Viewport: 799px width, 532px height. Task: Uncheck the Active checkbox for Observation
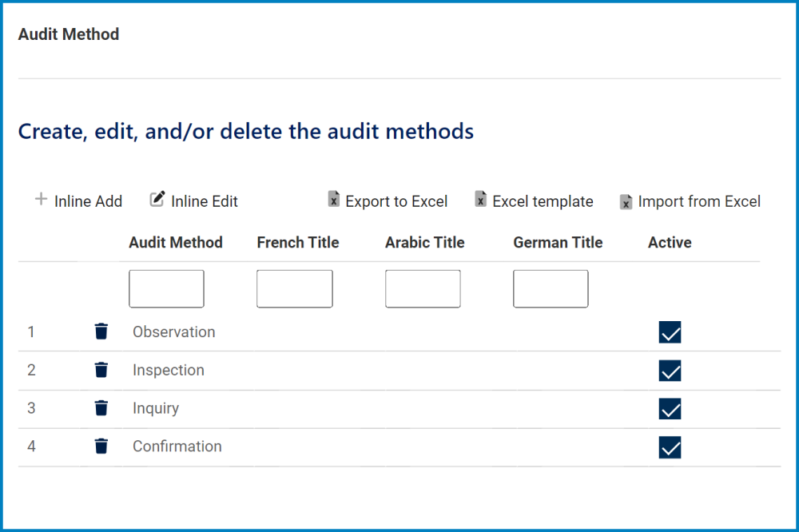(x=670, y=332)
